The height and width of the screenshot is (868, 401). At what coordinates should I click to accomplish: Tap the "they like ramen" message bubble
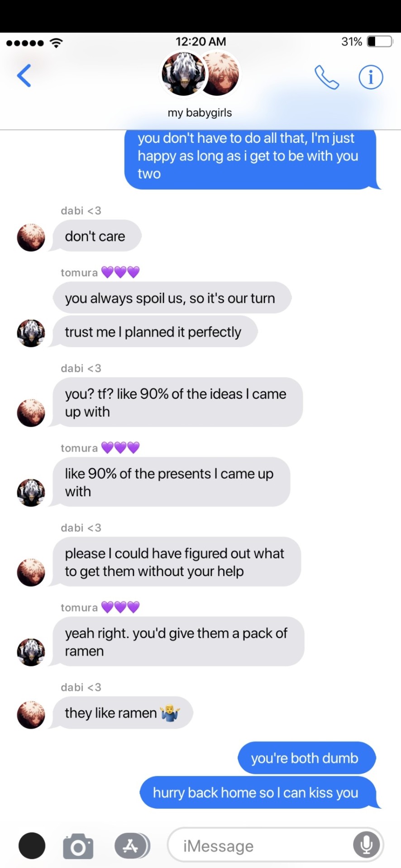122,713
